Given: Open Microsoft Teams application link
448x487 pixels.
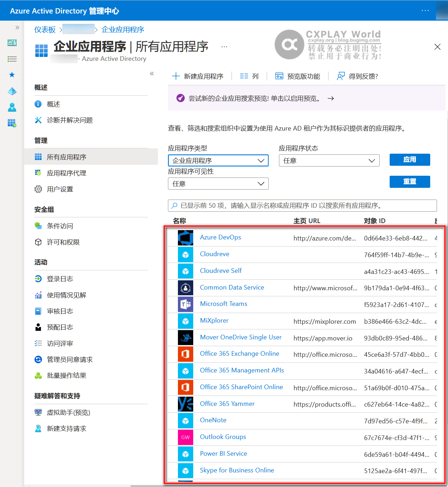Looking at the screenshot, I should pyautogui.click(x=223, y=304).
